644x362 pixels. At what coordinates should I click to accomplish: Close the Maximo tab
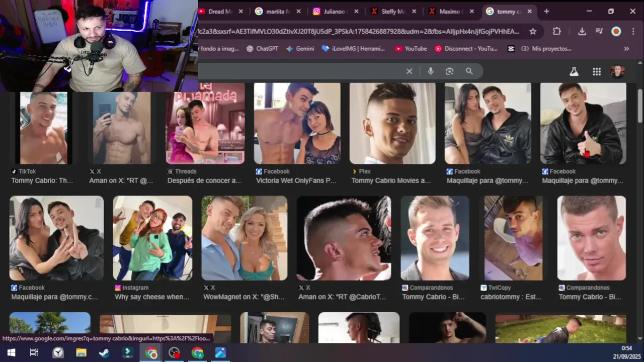coord(471,11)
